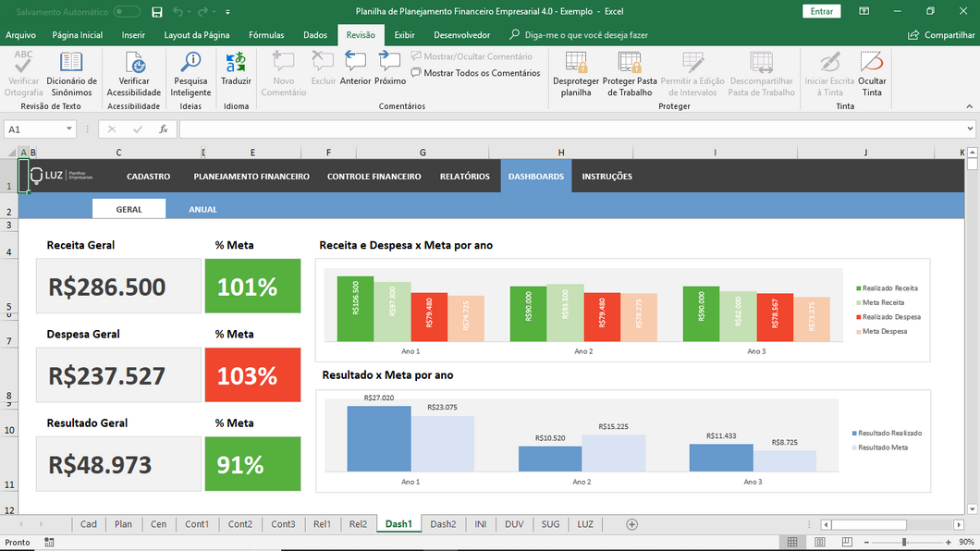Switch to the Exibir ribbon tab

click(x=404, y=35)
